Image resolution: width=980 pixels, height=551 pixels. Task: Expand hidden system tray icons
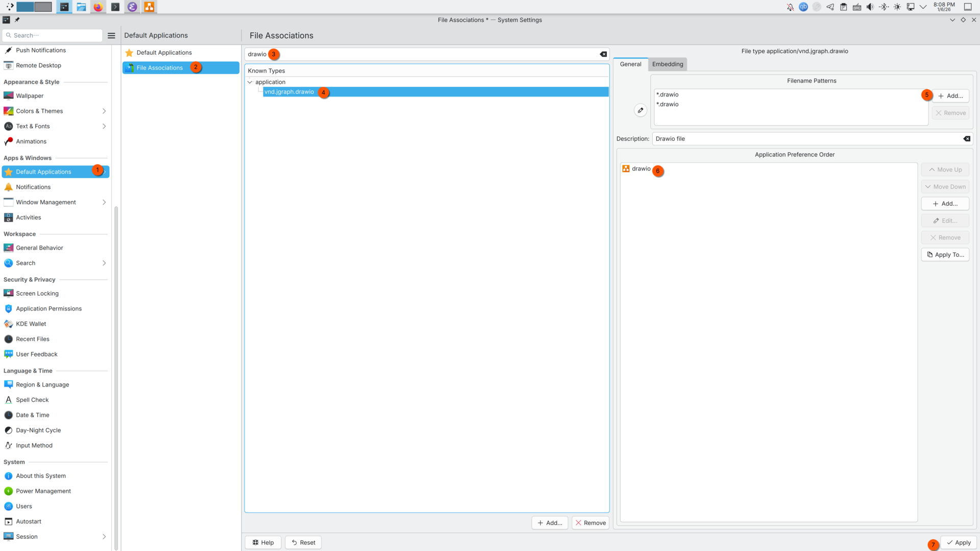coord(923,7)
